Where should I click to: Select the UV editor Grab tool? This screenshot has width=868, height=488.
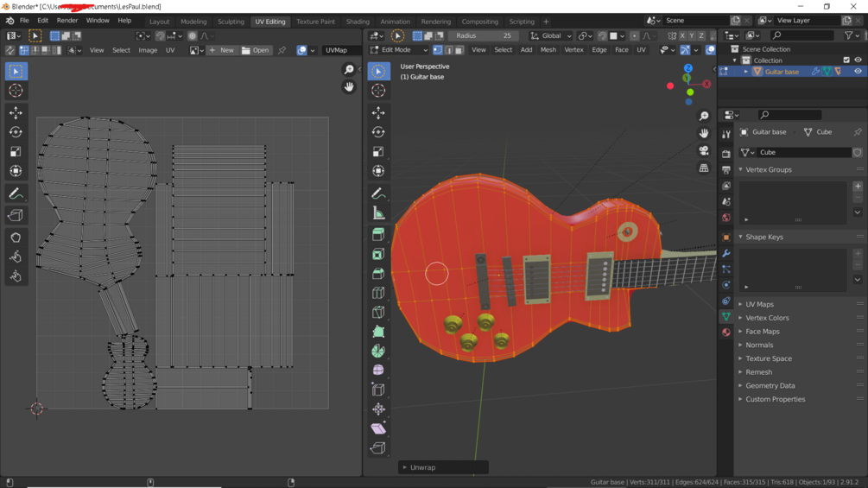click(x=16, y=238)
